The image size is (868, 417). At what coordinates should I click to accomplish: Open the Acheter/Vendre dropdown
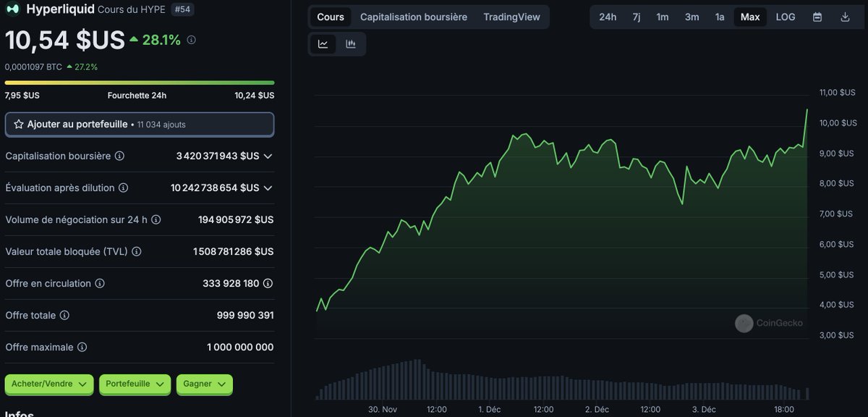click(48, 384)
